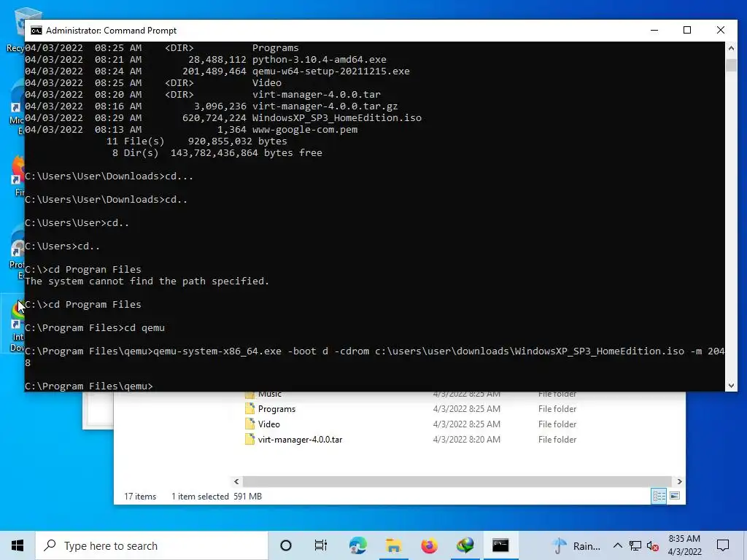Click Explorer horizontal scrollbar track
This screenshot has height=560, width=747.
coord(457,481)
